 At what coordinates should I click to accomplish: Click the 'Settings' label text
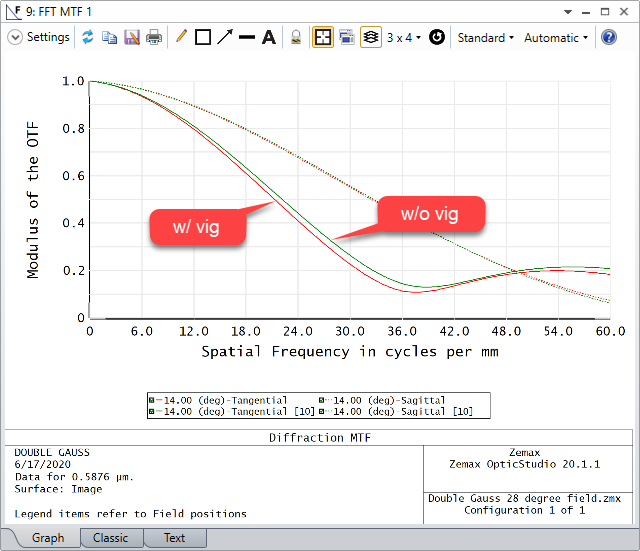pyautogui.click(x=48, y=37)
